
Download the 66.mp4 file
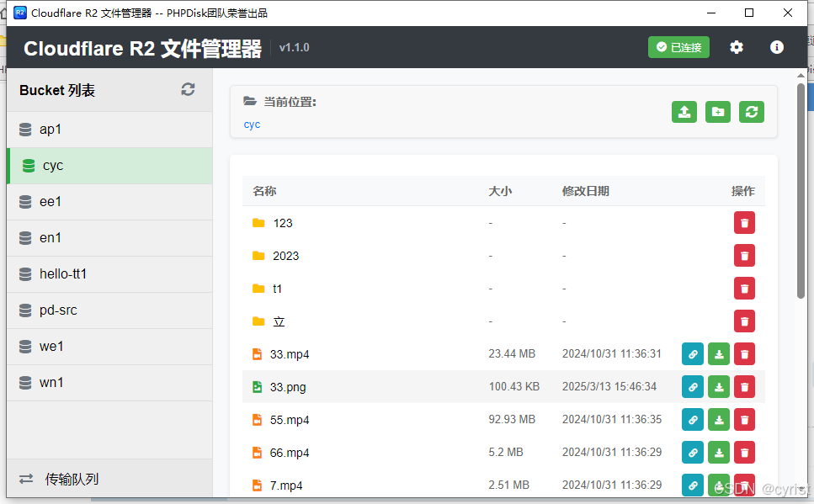click(x=719, y=453)
